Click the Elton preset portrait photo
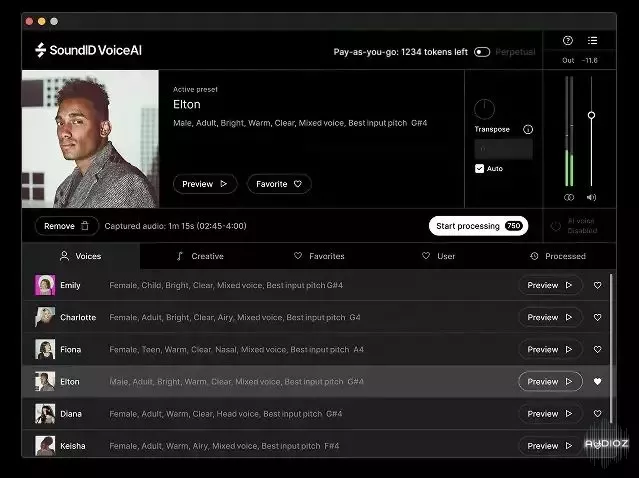 (90, 139)
